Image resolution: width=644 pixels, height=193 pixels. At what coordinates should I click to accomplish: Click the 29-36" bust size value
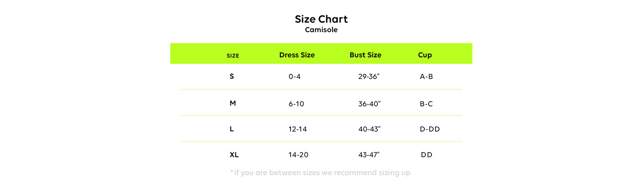[x=369, y=76]
